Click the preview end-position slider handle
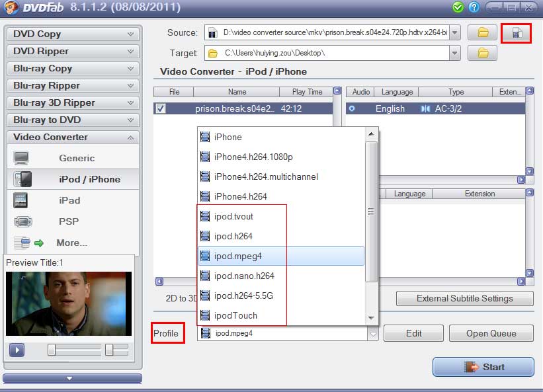 109,350
